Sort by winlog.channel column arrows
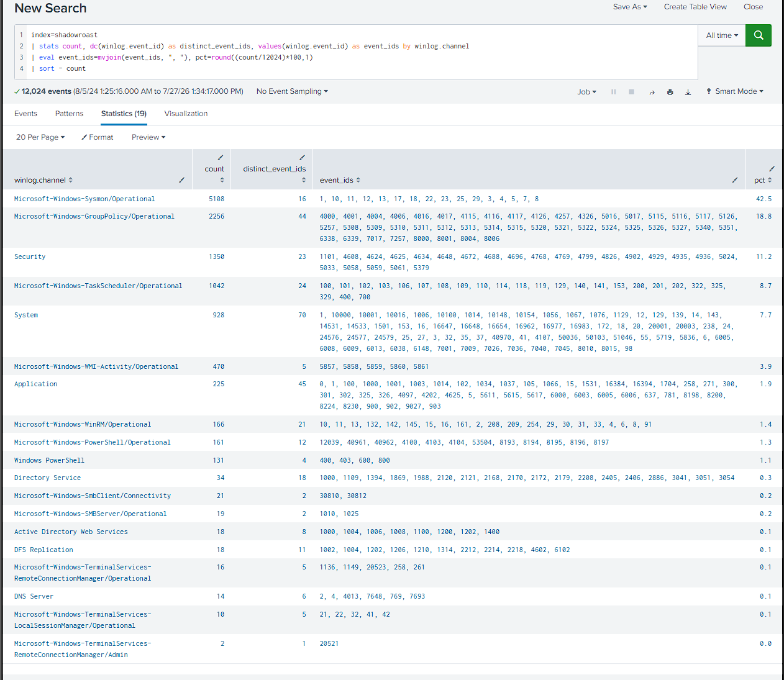The width and height of the screenshot is (784, 680). [71, 180]
